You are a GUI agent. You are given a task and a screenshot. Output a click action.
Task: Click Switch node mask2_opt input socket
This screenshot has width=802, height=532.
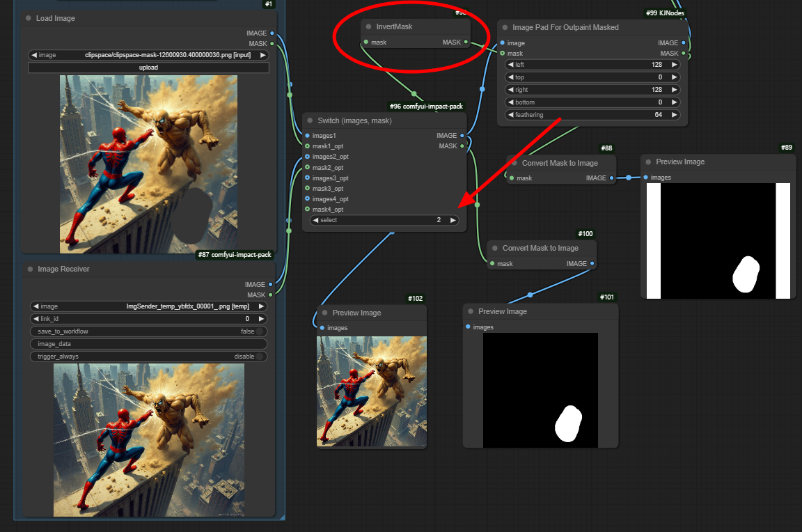pos(308,167)
